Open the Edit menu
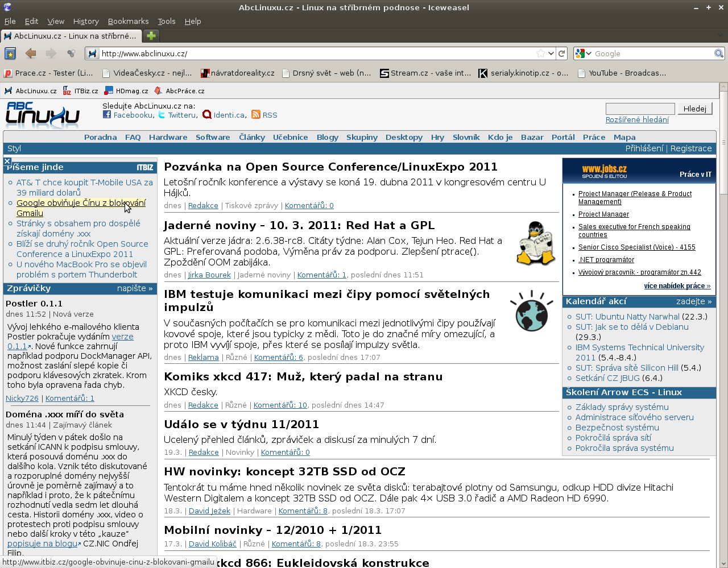728x568 pixels. point(31,21)
